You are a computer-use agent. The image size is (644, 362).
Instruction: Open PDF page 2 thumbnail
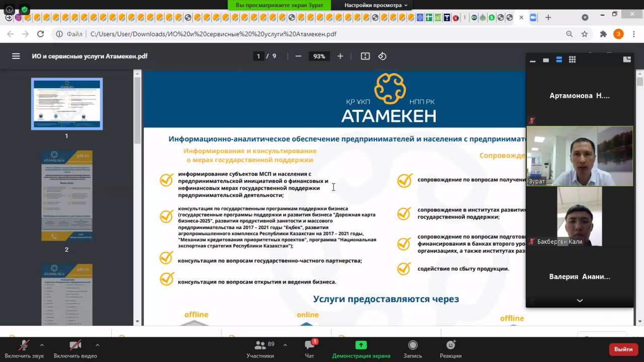(67, 195)
